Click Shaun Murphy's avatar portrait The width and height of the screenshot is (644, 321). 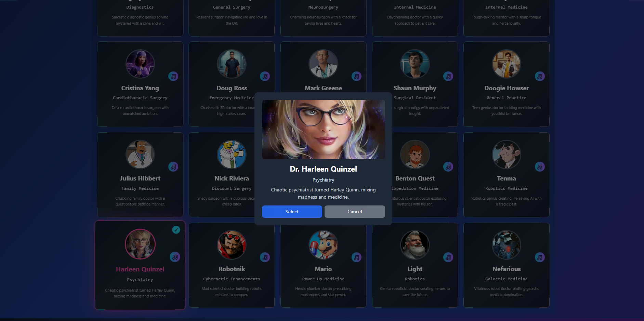(x=415, y=64)
